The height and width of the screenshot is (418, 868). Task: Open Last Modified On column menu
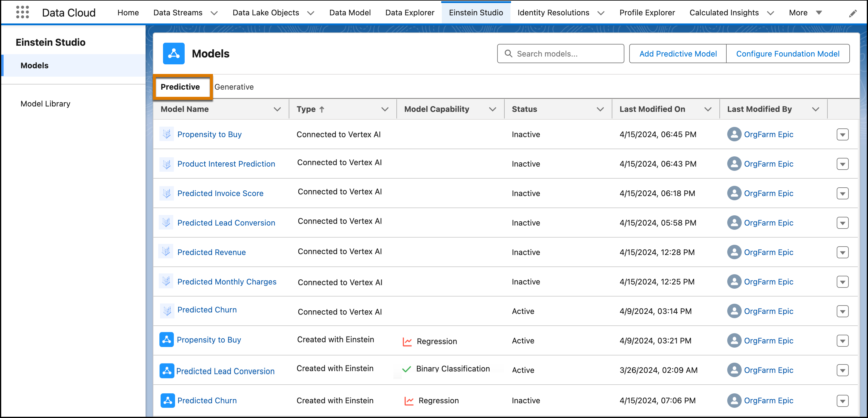(708, 109)
